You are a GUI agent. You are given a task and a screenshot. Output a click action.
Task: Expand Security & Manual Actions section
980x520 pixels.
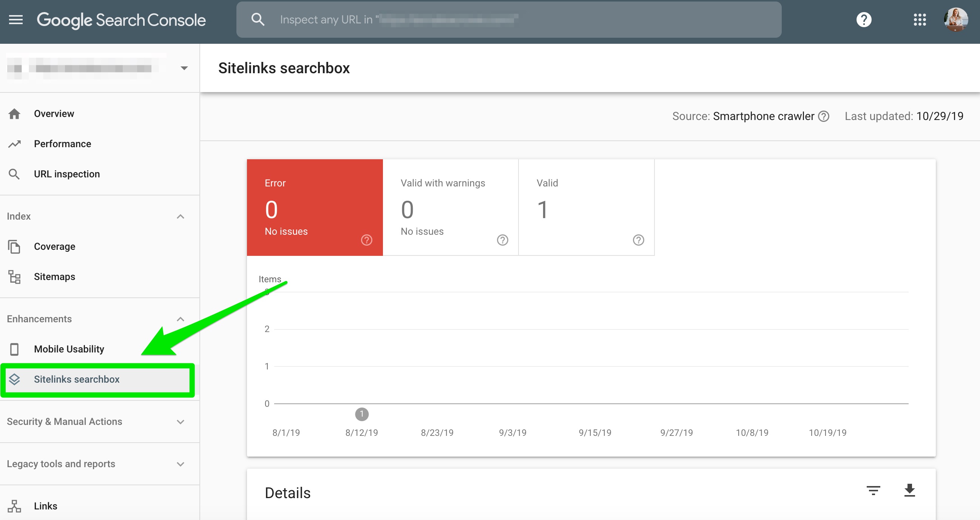100,422
